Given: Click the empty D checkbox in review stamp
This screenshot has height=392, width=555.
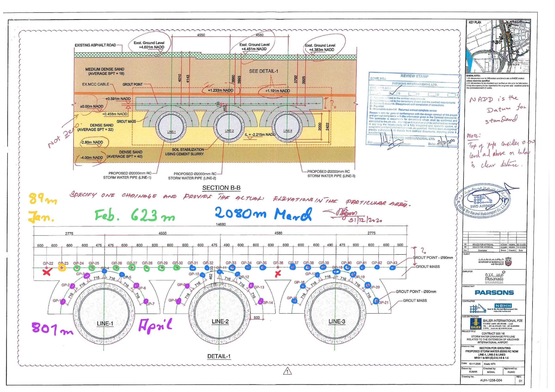Looking at the screenshot, I should pos(433,94).
